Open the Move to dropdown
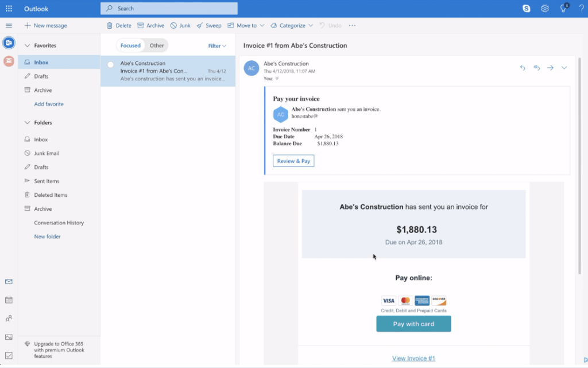Image resolution: width=588 pixels, height=368 pixels. click(246, 25)
